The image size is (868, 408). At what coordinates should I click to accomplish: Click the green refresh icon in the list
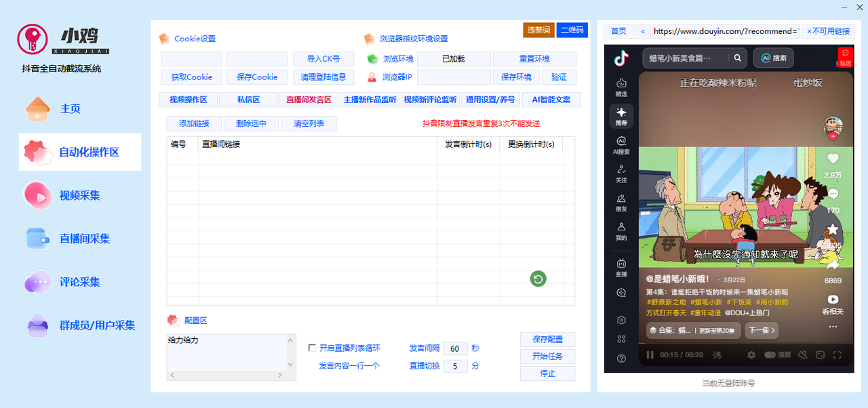[538, 279]
